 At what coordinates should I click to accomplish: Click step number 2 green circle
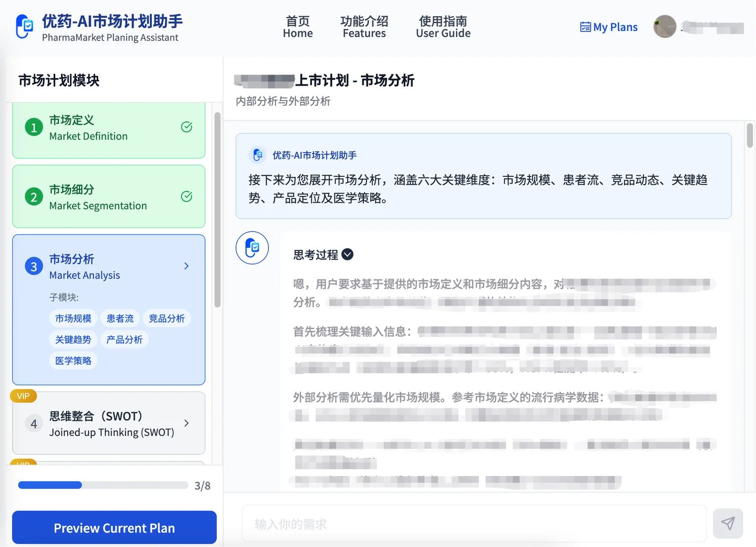point(34,197)
